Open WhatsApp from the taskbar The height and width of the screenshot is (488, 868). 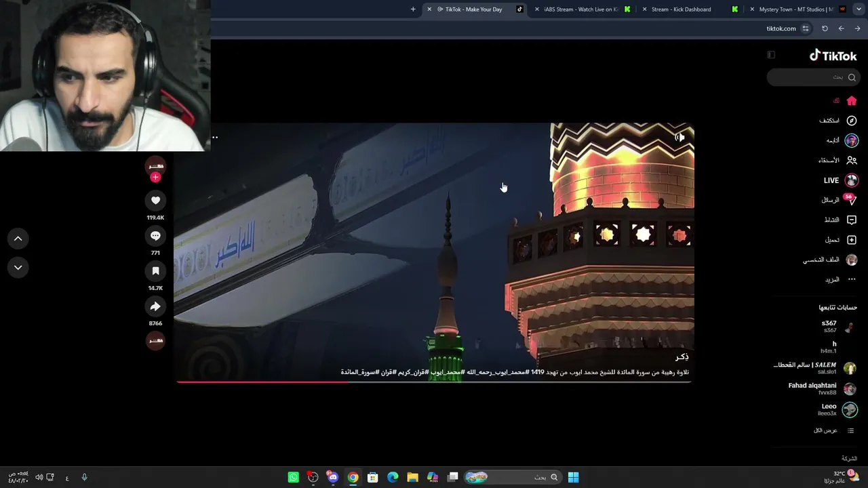tap(293, 477)
